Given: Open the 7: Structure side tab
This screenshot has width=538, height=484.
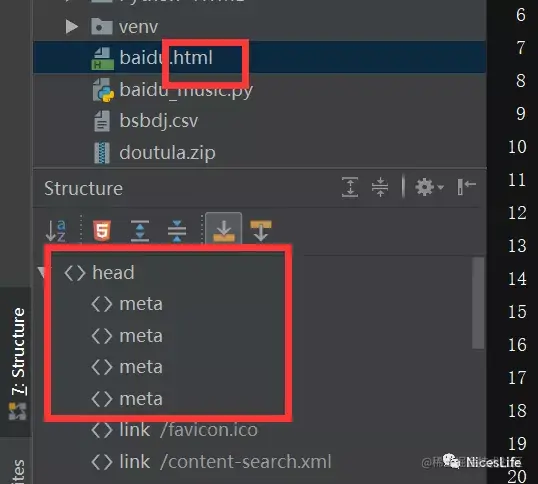Looking at the screenshot, I should [x=17, y=362].
